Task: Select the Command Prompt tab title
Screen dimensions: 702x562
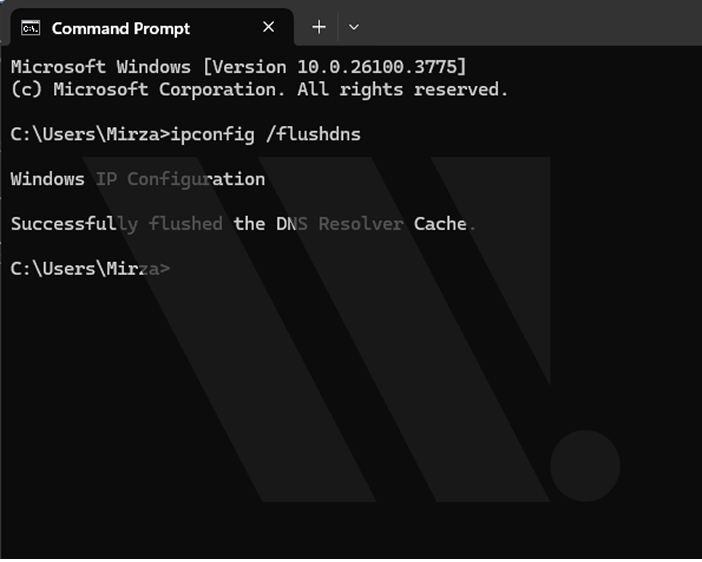Action: click(x=120, y=29)
